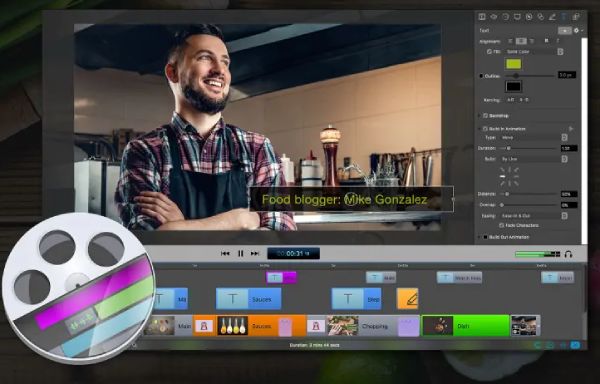Image resolution: width=600 pixels, height=384 pixels.
Task: Select the blue Step text clip
Action: [356, 299]
